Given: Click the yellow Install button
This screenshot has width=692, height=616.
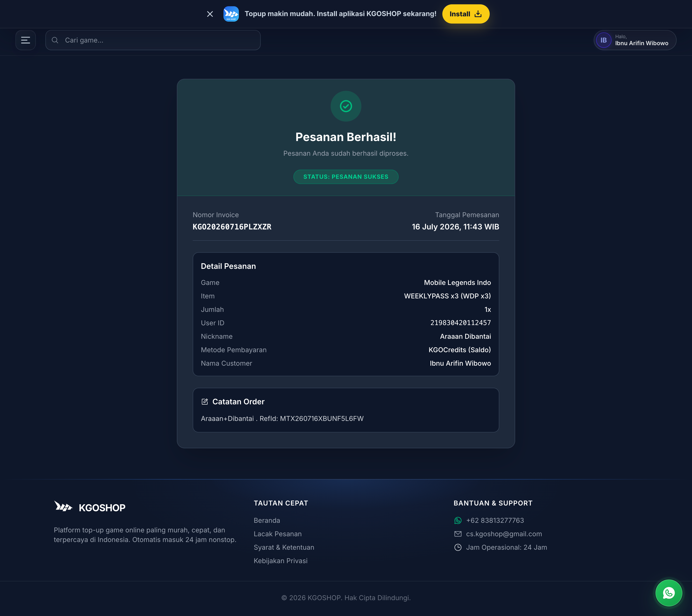Looking at the screenshot, I should coord(465,14).
